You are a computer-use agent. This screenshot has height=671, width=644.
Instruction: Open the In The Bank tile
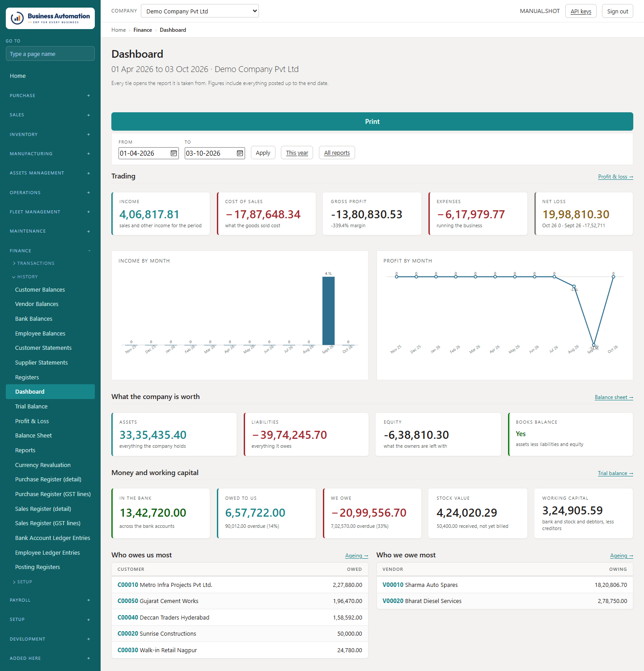coord(161,514)
